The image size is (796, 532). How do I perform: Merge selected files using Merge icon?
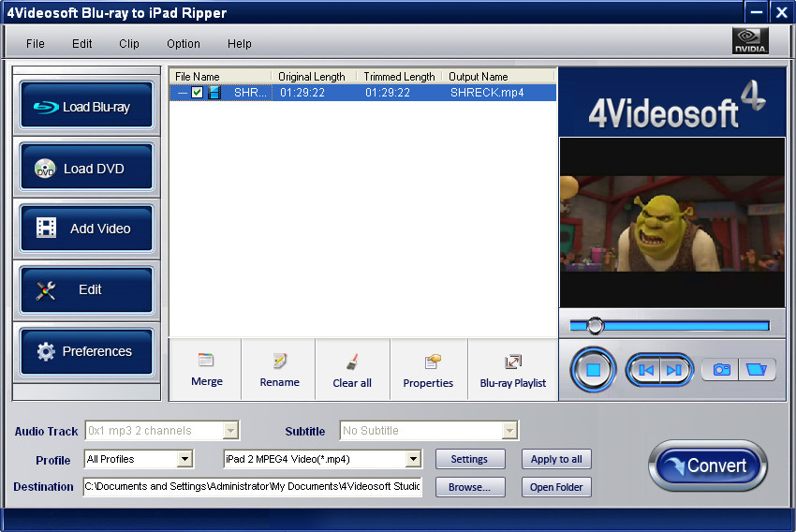206,370
